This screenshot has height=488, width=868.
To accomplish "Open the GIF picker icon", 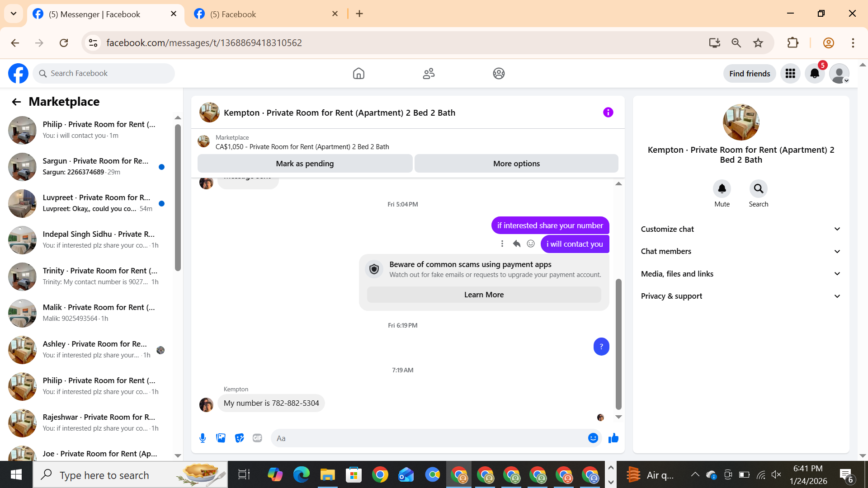I will [x=257, y=438].
